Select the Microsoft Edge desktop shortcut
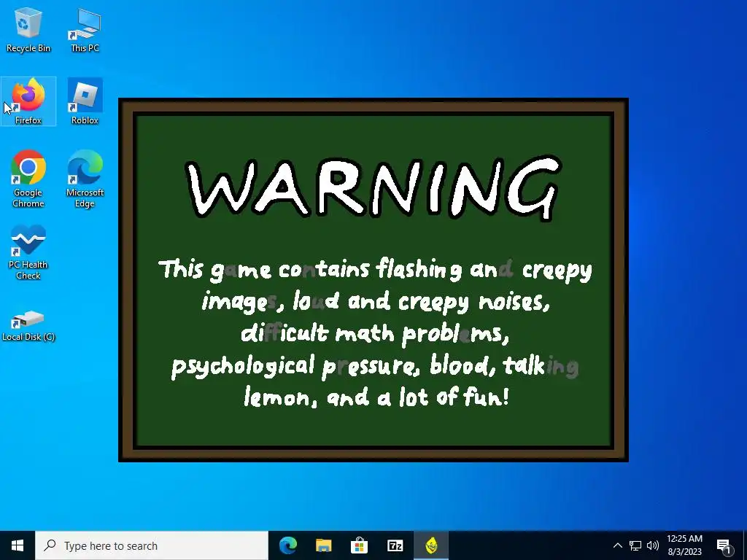747x560 pixels. click(x=85, y=179)
